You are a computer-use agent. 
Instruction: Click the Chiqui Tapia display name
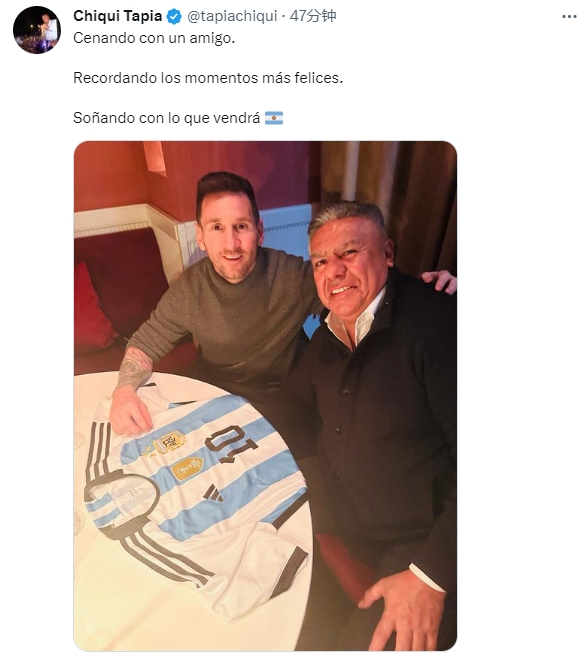(118, 16)
